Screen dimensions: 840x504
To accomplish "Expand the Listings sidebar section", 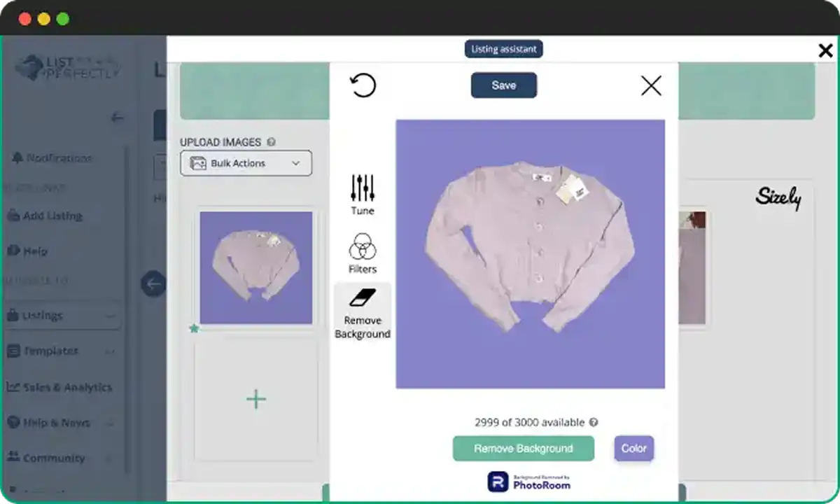I will 63,316.
